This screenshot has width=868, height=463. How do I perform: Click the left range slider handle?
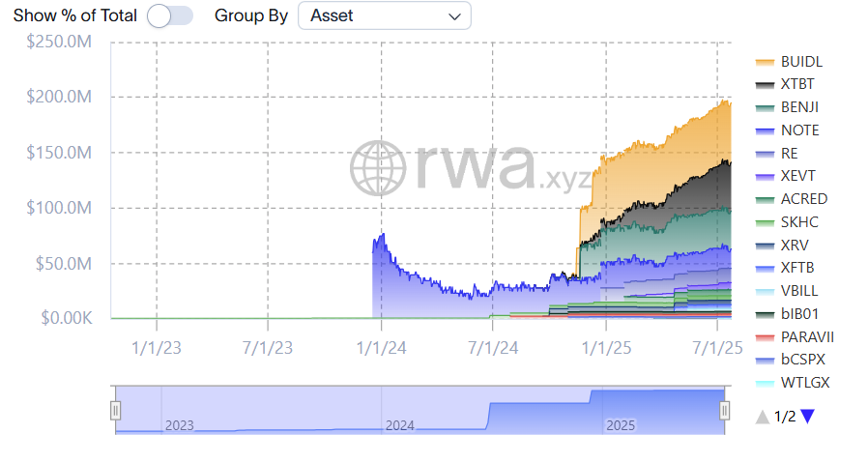click(x=115, y=411)
